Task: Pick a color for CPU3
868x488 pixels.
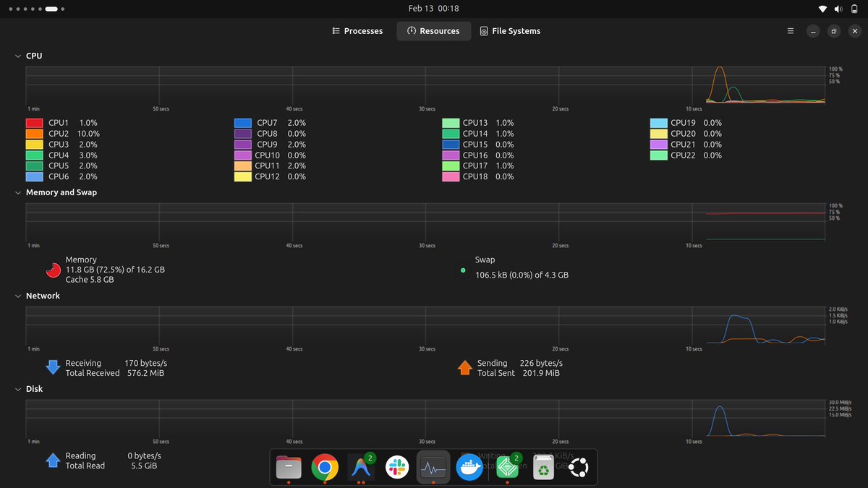Action: pos(34,145)
